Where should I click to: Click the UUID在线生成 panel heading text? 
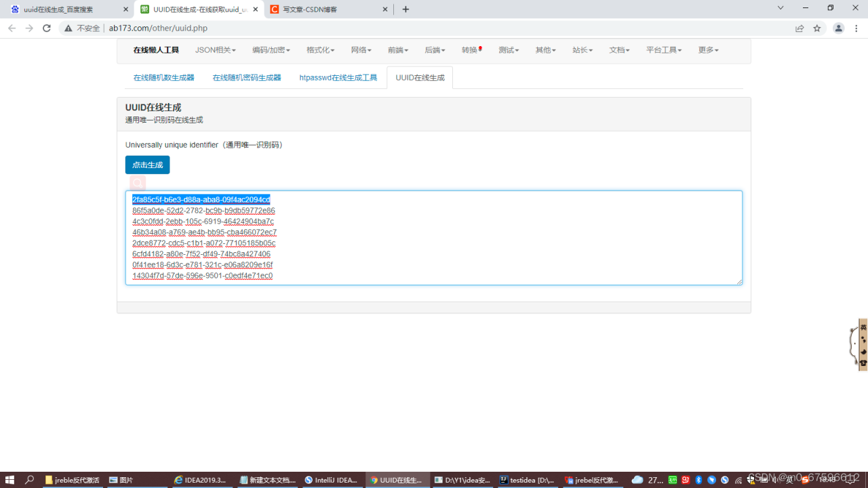coord(153,107)
